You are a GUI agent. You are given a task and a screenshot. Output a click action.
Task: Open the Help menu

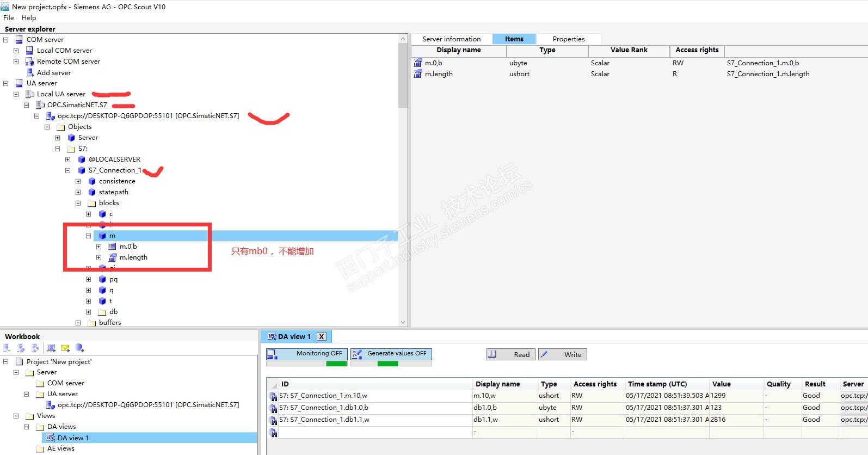point(29,18)
